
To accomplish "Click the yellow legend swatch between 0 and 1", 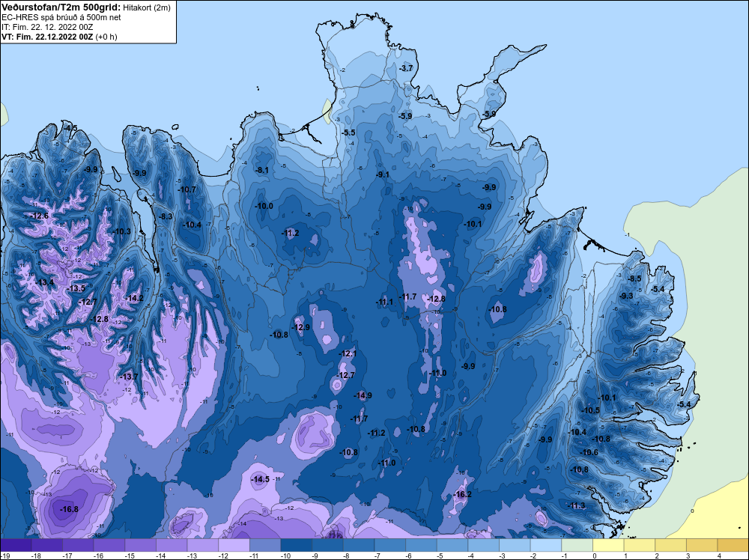I will (x=608, y=545).
